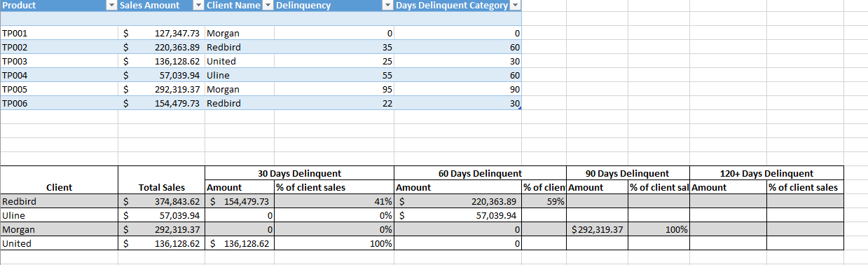Click sales amount 154,479.73 in TP006 row
The height and width of the screenshot is (265, 868).
[161, 103]
